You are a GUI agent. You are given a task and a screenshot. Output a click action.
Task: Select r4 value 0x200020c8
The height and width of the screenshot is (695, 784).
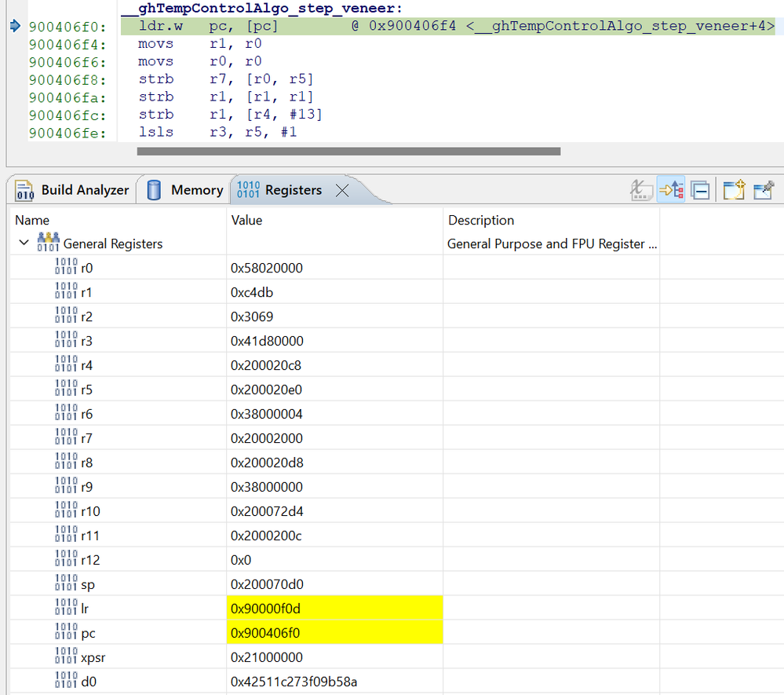tap(265, 365)
